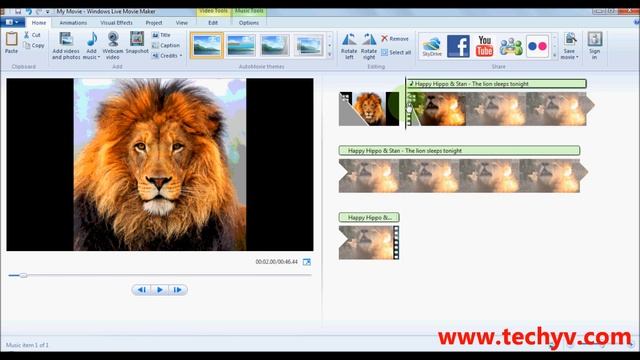This screenshot has height=360, width=640.
Task: Rotate the clip right
Action: click(x=369, y=46)
